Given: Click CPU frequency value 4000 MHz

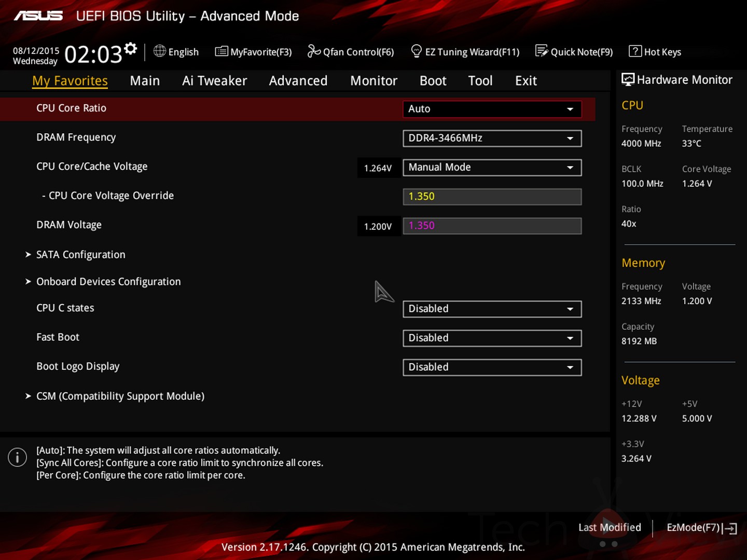Looking at the screenshot, I should click(x=641, y=144).
